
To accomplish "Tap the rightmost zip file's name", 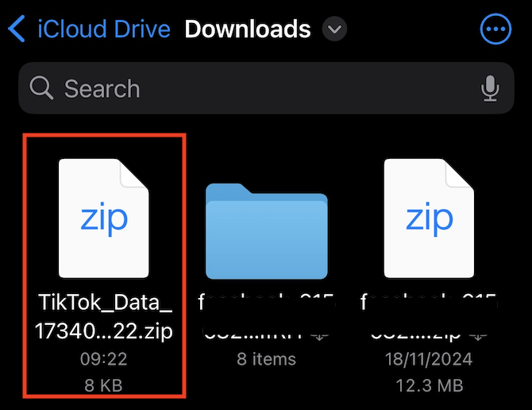I will click(425, 316).
